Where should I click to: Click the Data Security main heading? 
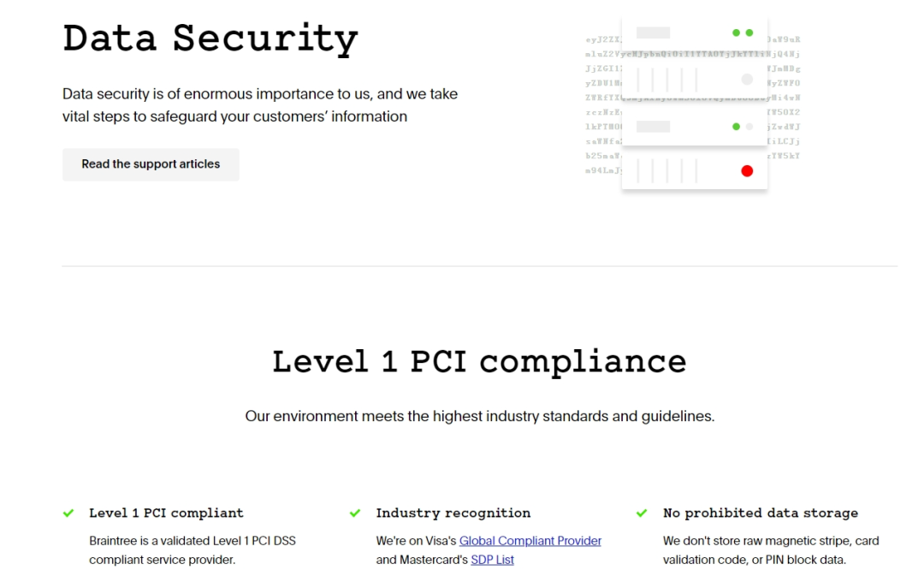(210, 39)
